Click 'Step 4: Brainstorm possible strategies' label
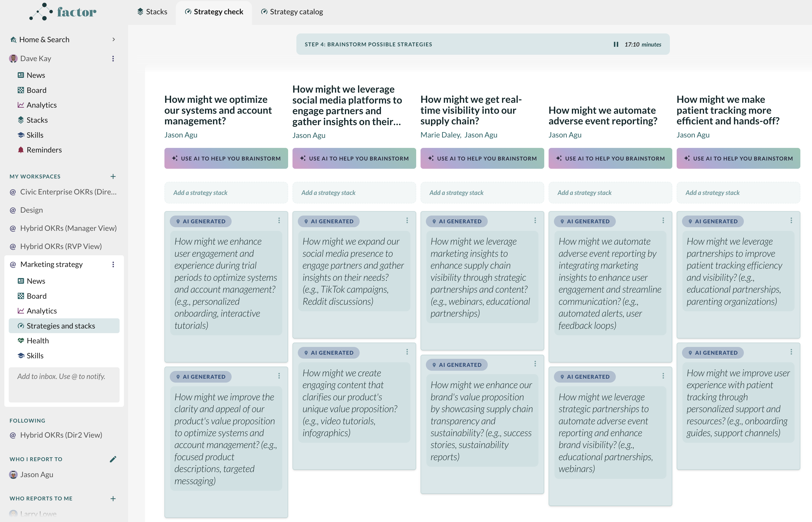Viewport: 812px width, 522px height. (x=368, y=44)
